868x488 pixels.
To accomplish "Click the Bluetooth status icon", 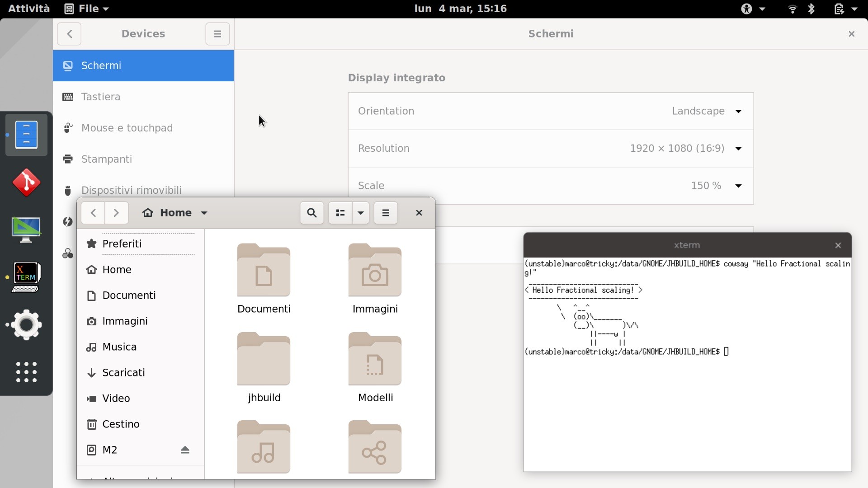I will [811, 9].
